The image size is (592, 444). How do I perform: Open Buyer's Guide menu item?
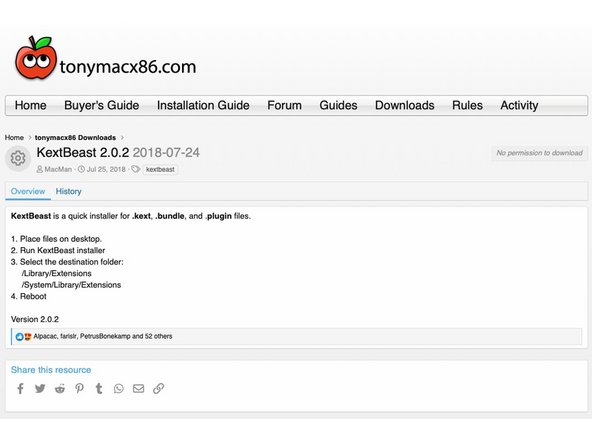(102, 105)
